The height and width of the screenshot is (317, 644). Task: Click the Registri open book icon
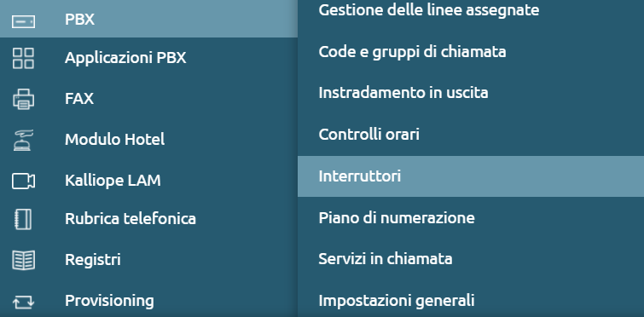[x=23, y=260]
